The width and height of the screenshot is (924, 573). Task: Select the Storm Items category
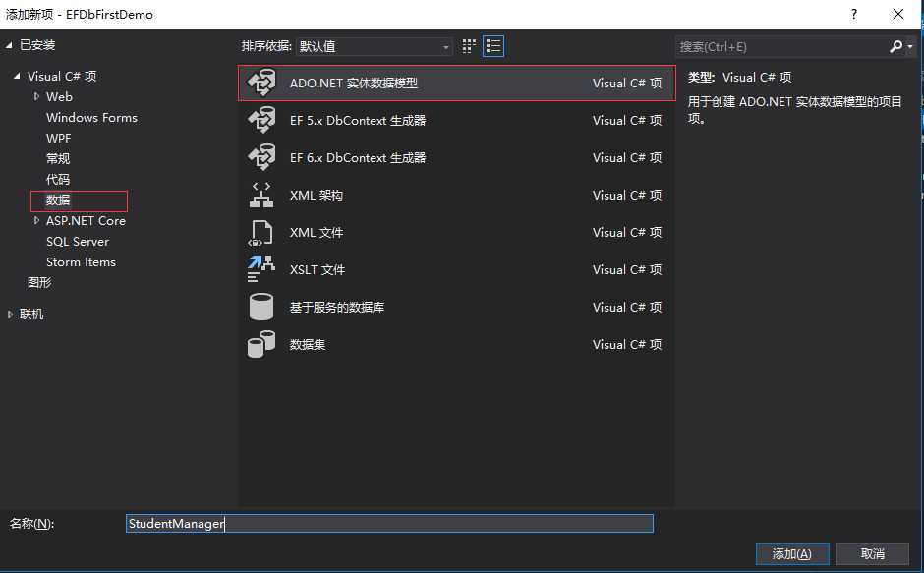coord(82,261)
